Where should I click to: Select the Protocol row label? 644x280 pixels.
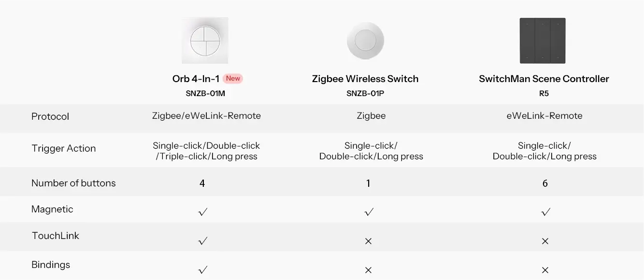coord(50,116)
